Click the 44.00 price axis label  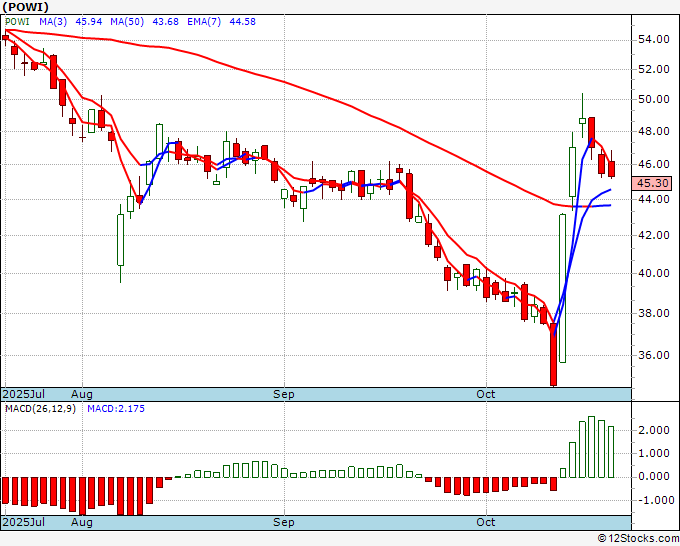(x=654, y=199)
